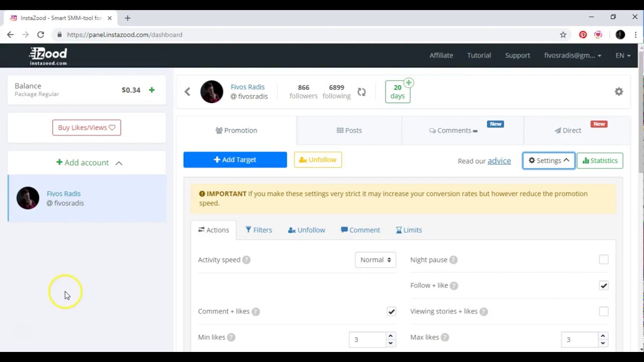Screen dimensions: 644x362
Task: Open the Instagram-style browser extension icon
Action: pyautogui.click(x=598, y=35)
